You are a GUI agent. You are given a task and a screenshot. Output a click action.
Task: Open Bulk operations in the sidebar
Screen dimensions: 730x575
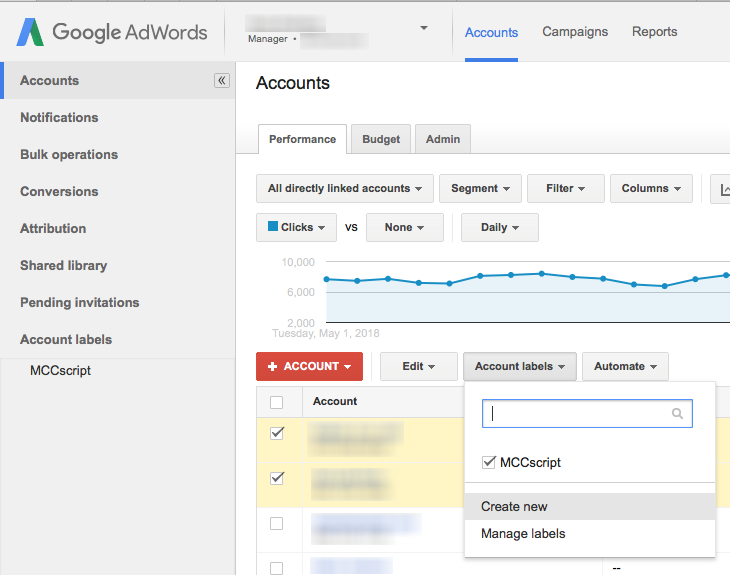pyautogui.click(x=69, y=155)
